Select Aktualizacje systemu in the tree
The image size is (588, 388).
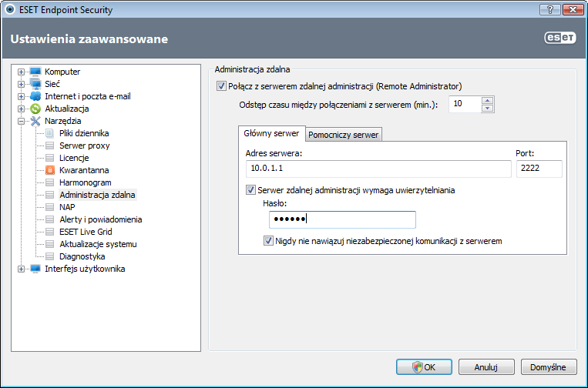tap(98, 244)
